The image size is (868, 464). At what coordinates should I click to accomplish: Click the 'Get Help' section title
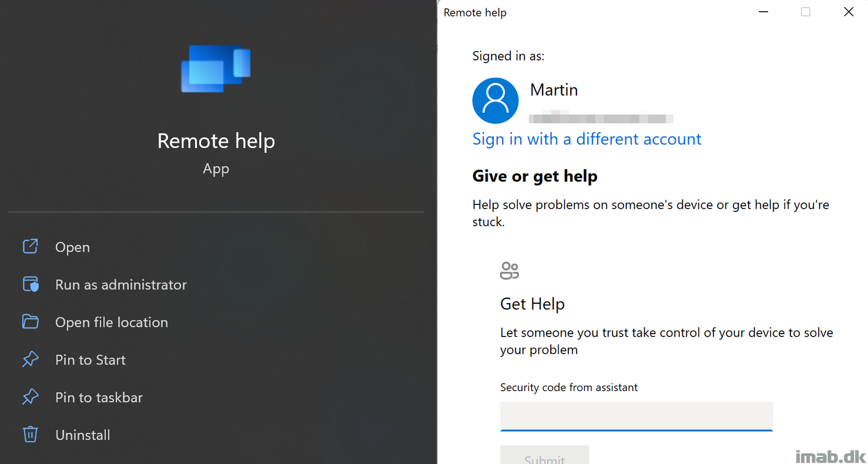532,304
